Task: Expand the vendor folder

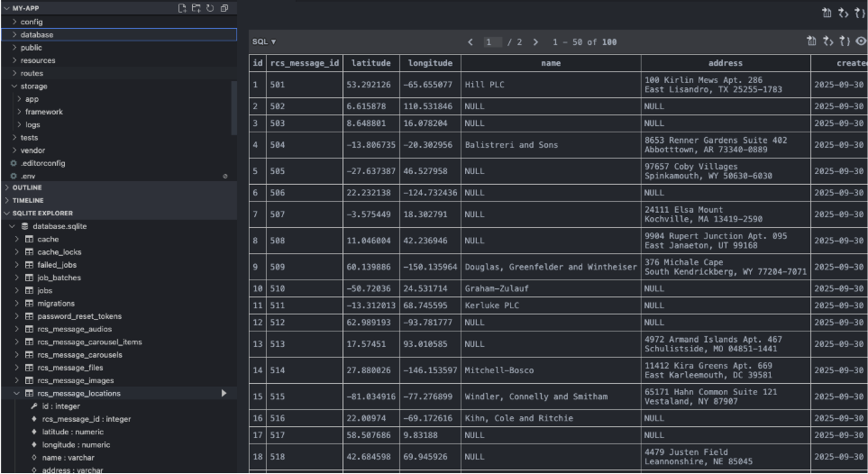Action: tap(15, 150)
